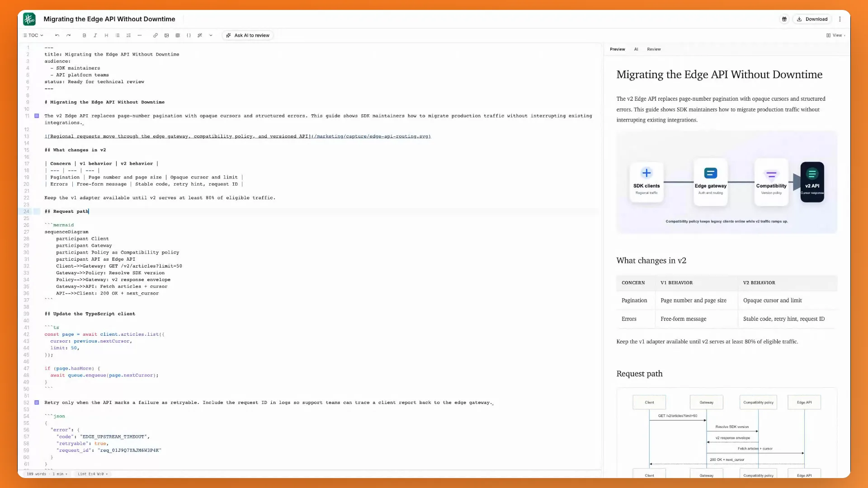Viewport: 868px width, 488px height.
Task: Download the document
Action: point(812,19)
